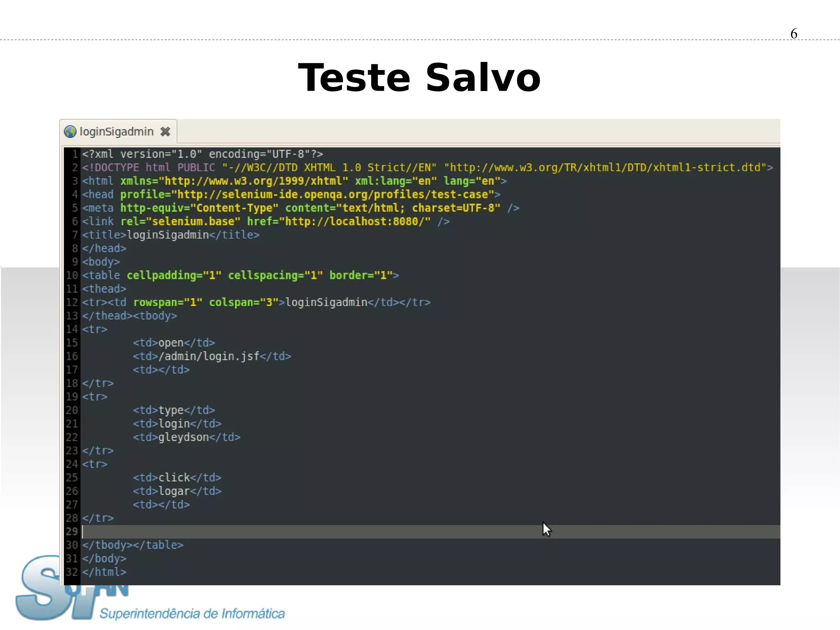Click the table cellpadding line 10
The height and width of the screenshot is (630, 840).
240,275
